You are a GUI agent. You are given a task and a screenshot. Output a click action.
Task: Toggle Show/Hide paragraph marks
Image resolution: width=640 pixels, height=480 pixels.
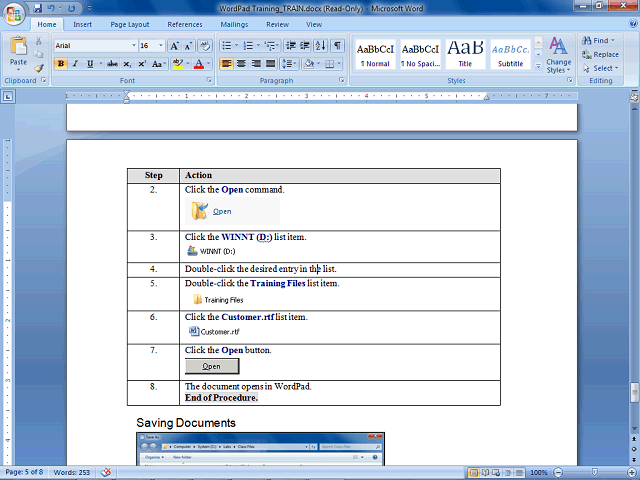[337, 46]
